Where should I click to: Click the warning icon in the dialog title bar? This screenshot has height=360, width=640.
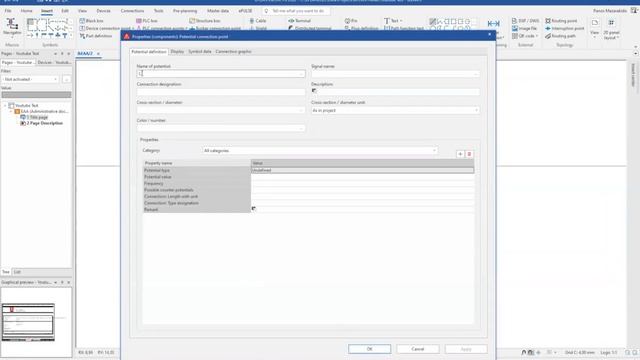pos(127,36)
